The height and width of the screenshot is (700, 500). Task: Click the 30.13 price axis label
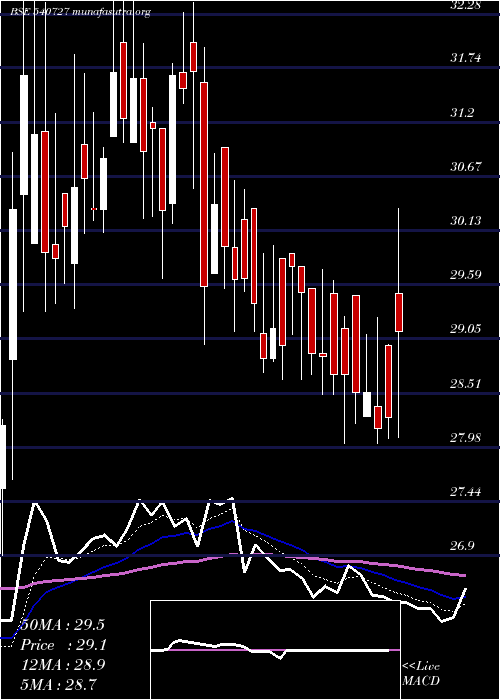[466, 221]
